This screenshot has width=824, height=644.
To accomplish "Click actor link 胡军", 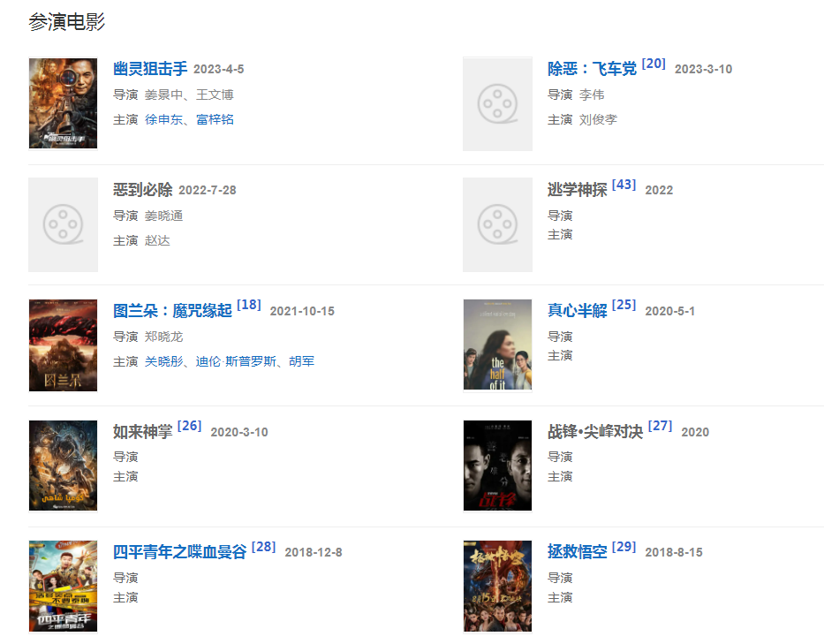I will click(301, 361).
